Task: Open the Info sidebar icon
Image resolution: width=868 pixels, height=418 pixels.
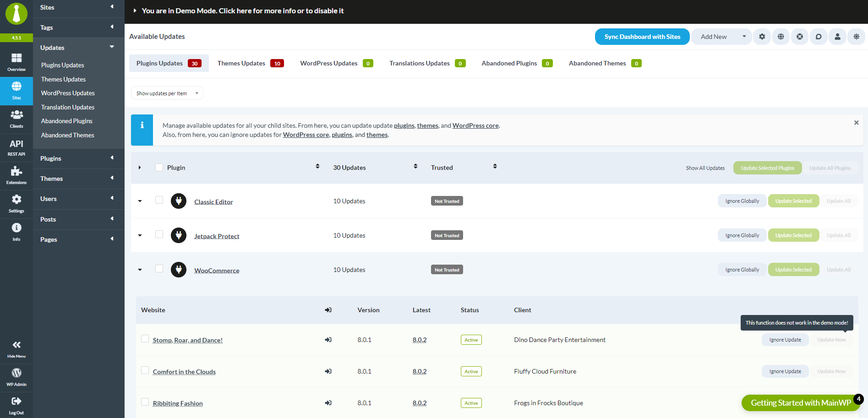Action: pos(16,233)
